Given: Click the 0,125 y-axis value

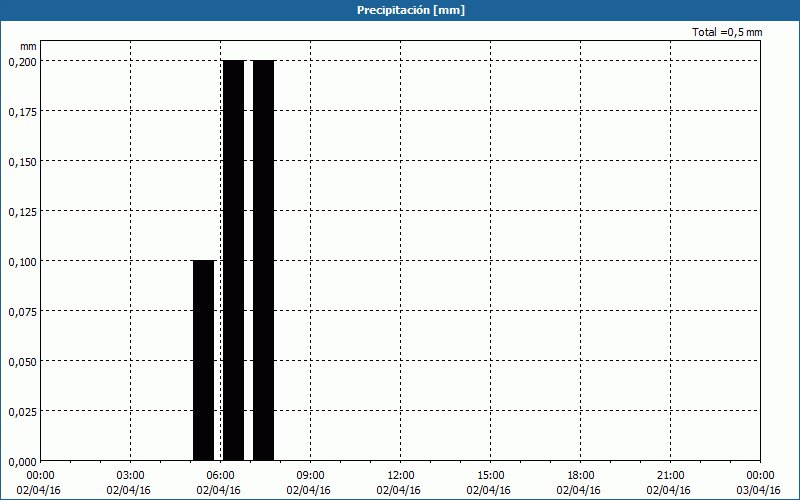Looking at the screenshot, I should (x=22, y=212).
